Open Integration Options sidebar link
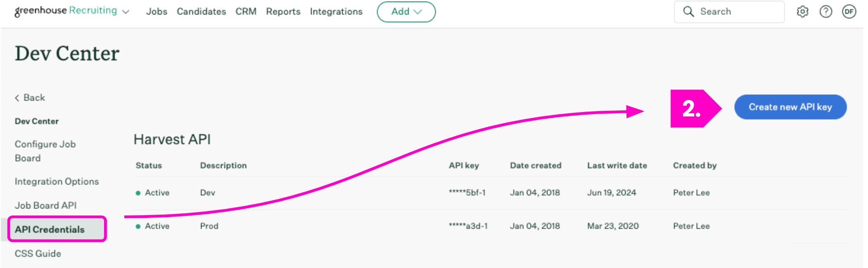The image size is (868, 268). (57, 182)
